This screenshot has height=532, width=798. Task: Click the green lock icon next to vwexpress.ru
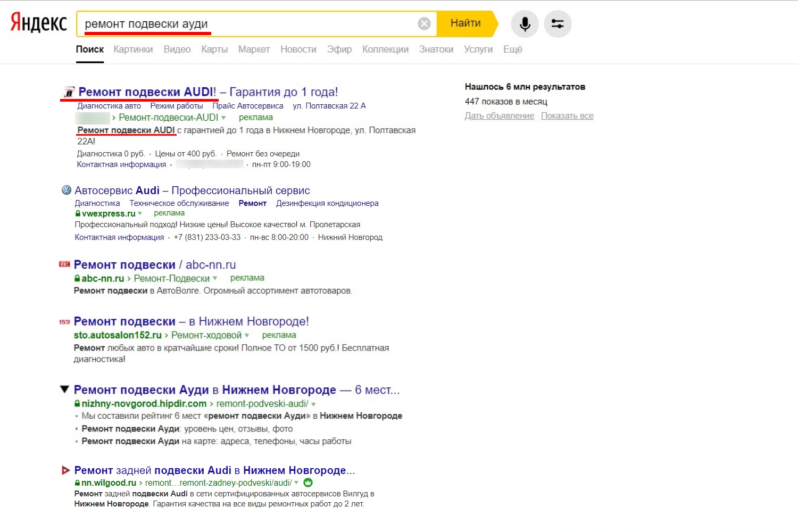click(78, 214)
